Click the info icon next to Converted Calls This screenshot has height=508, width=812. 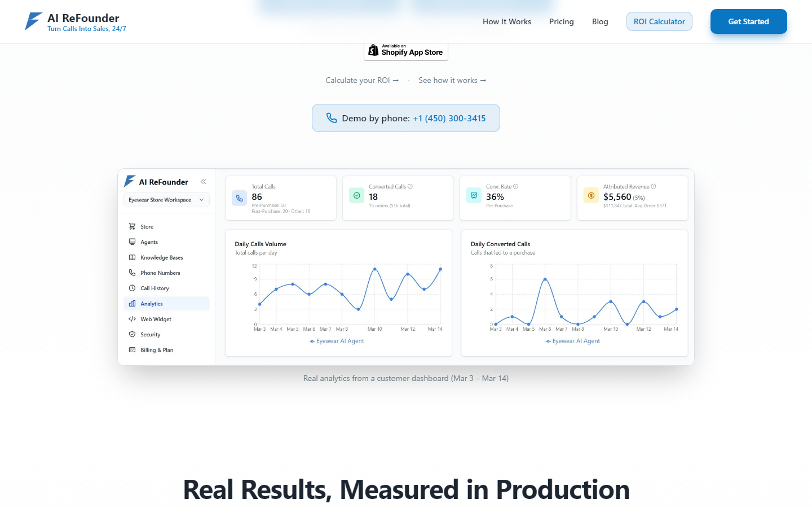[x=410, y=186]
